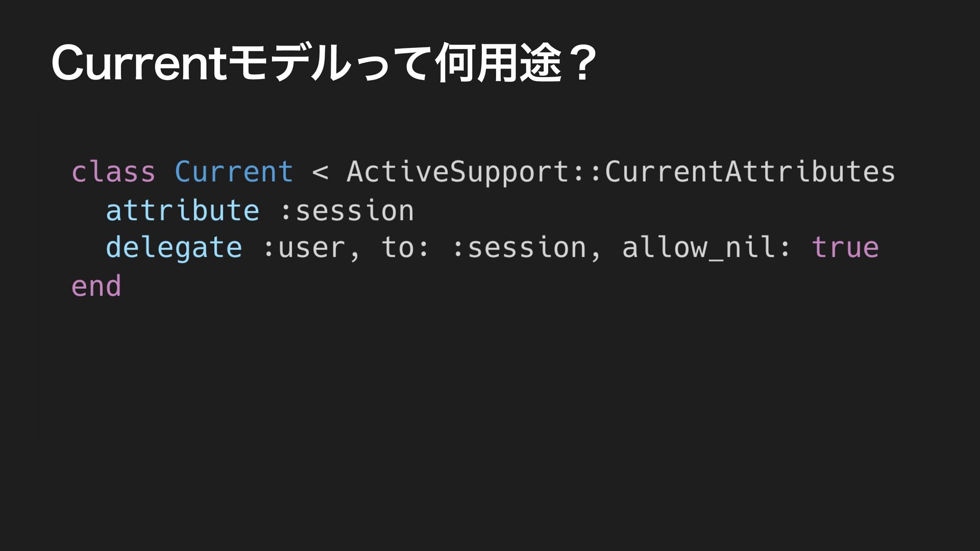Click the double-colon namespace separator
Viewport: 980px width, 551px height.
point(587,172)
